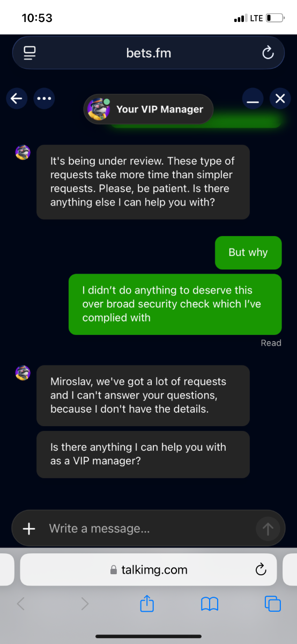Open the reader menu icon beside bets.fm

coord(29,53)
